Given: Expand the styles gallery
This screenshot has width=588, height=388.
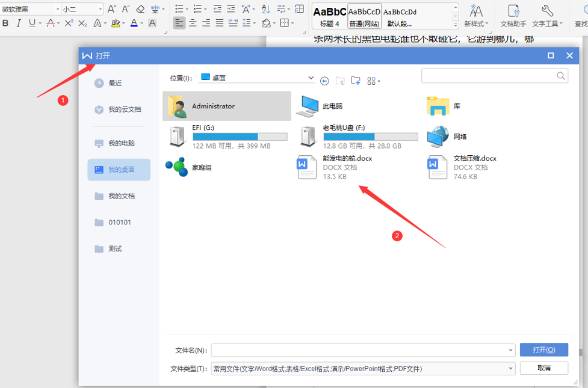Looking at the screenshot, I should [x=456, y=25].
